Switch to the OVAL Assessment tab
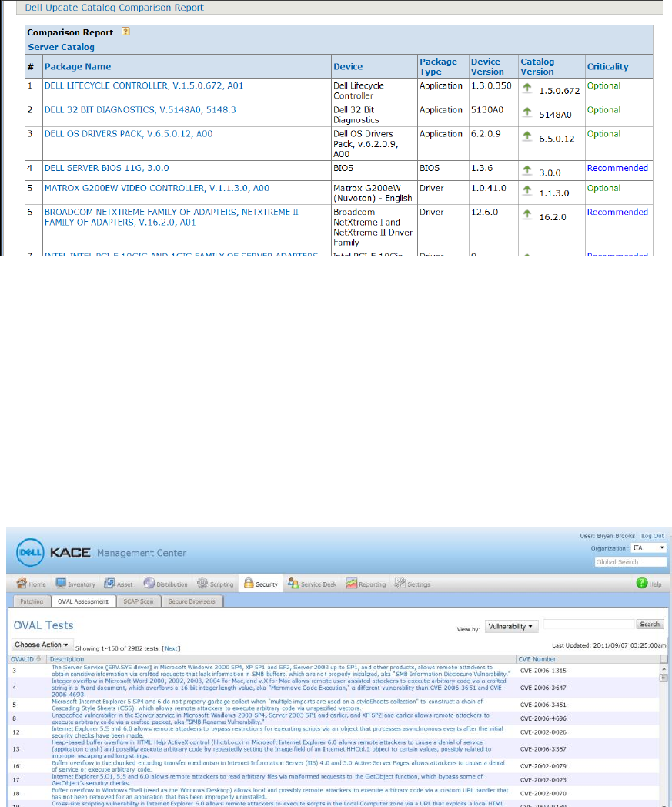The image size is (672, 807). coord(83,601)
